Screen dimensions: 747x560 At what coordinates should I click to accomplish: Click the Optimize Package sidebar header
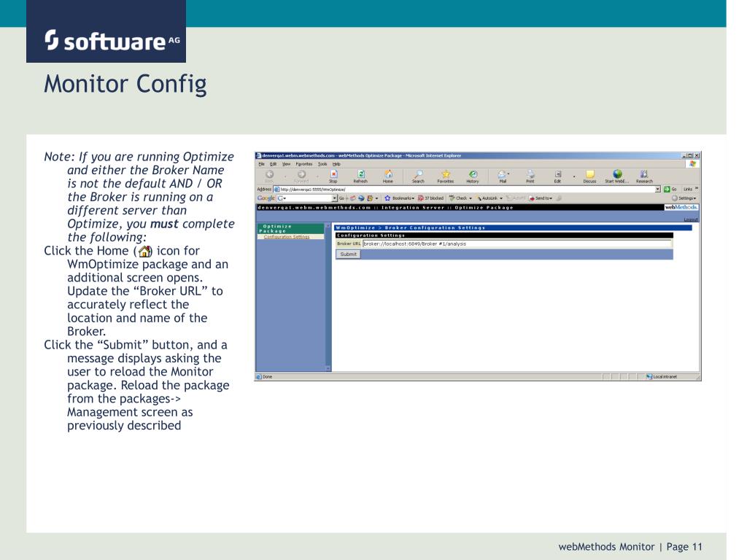point(290,228)
